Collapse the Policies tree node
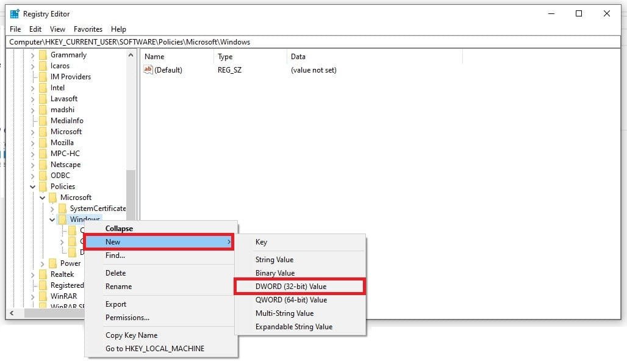This screenshot has height=364, width=627. 32,187
